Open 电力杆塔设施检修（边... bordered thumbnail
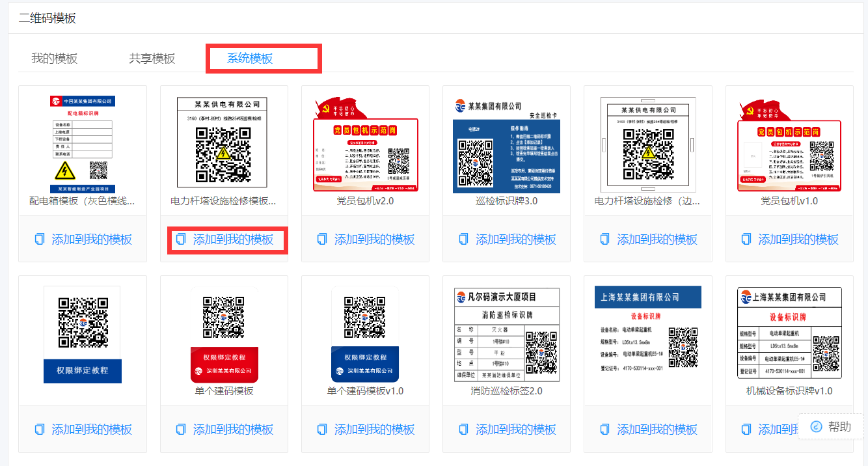 click(647, 143)
